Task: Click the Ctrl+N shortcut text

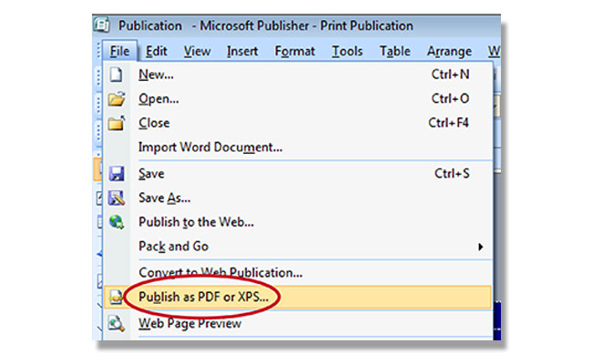Action: tap(451, 75)
